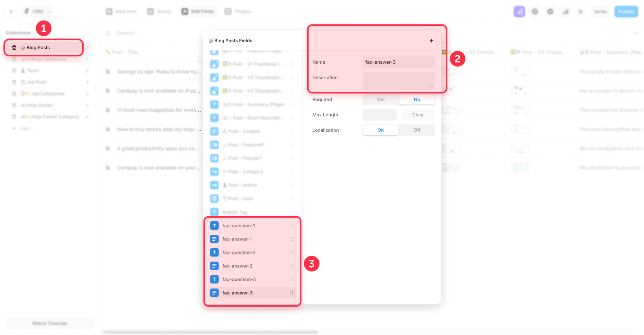Open the CMS dropdown
The width and height of the screenshot is (644, 335).
[37, 11]
